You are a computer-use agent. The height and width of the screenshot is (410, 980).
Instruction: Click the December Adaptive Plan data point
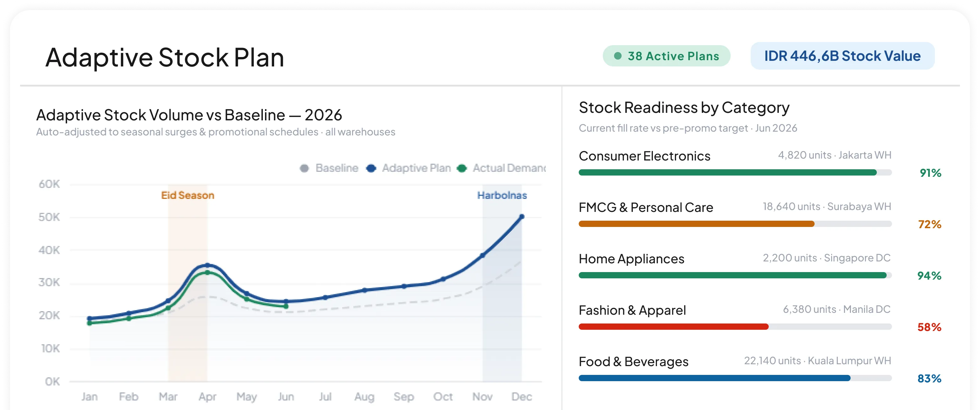(x=522, y=217)
